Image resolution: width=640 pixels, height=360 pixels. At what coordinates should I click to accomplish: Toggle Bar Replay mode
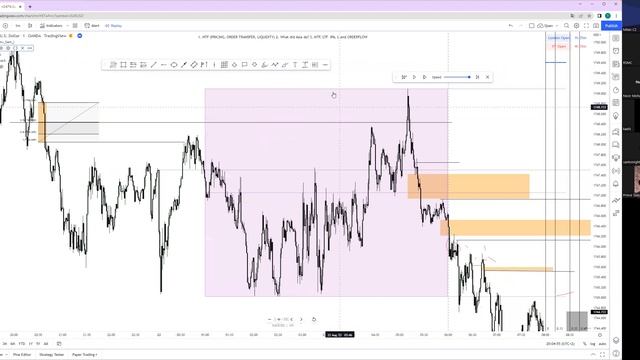click(x=113, y=26)
